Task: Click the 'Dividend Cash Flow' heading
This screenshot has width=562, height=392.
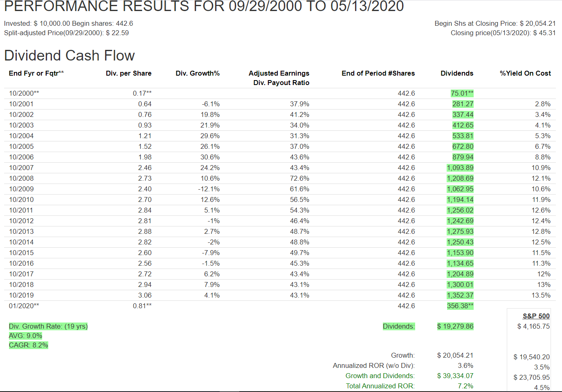Action: click(x=70, y=56)
